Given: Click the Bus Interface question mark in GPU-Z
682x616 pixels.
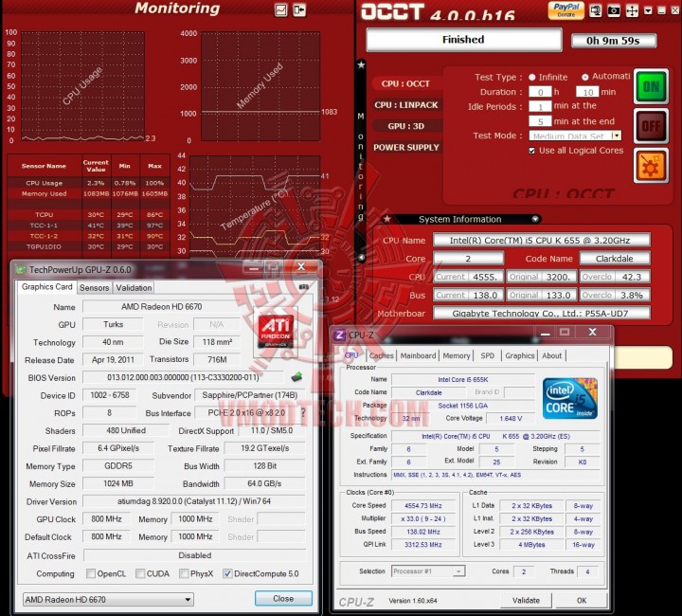Looking at the screenshot, I should pyautogui.click(x=303, y=412).
